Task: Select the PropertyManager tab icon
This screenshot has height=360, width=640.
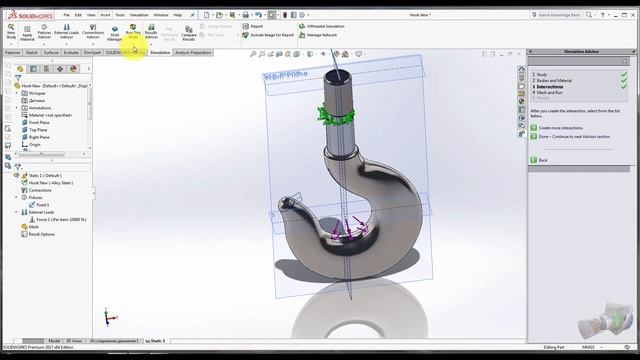Action: point(33,69)
